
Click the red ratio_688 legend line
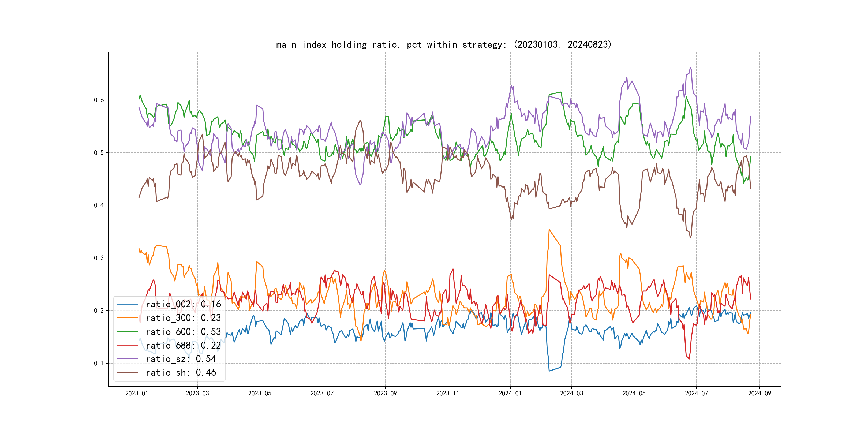point(128,345)
